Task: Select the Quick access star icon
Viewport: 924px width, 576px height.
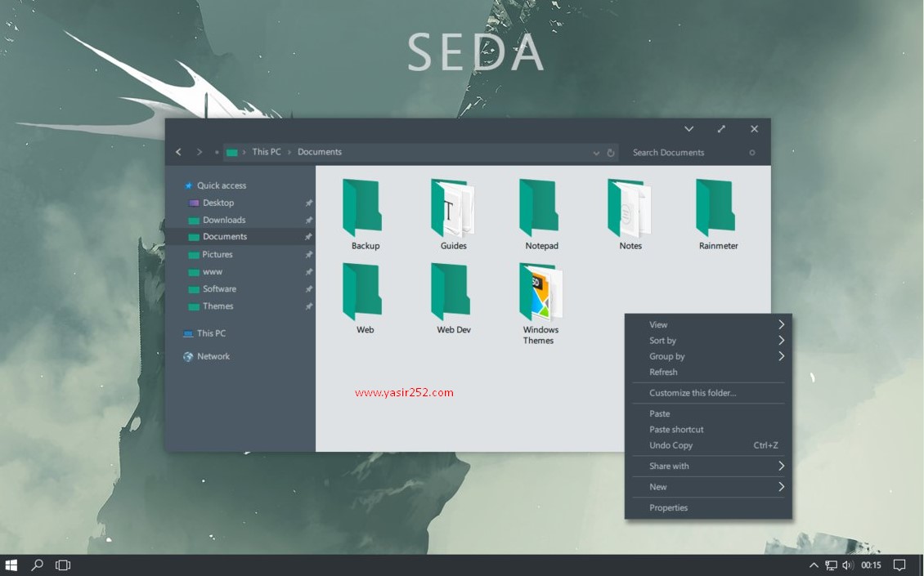Action: (x=189, y=185)
